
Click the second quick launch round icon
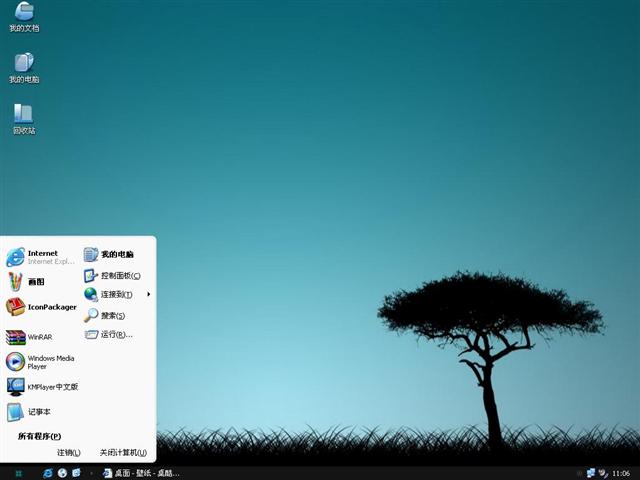coord(62,473)
